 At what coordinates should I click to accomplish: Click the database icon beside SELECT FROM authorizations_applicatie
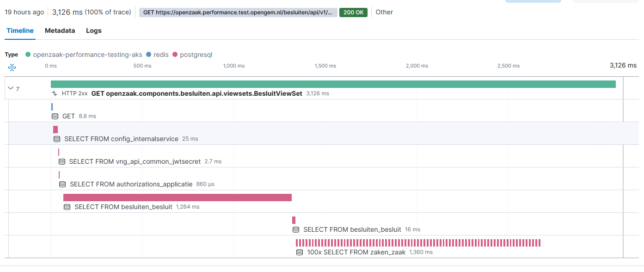pos(62,184)
